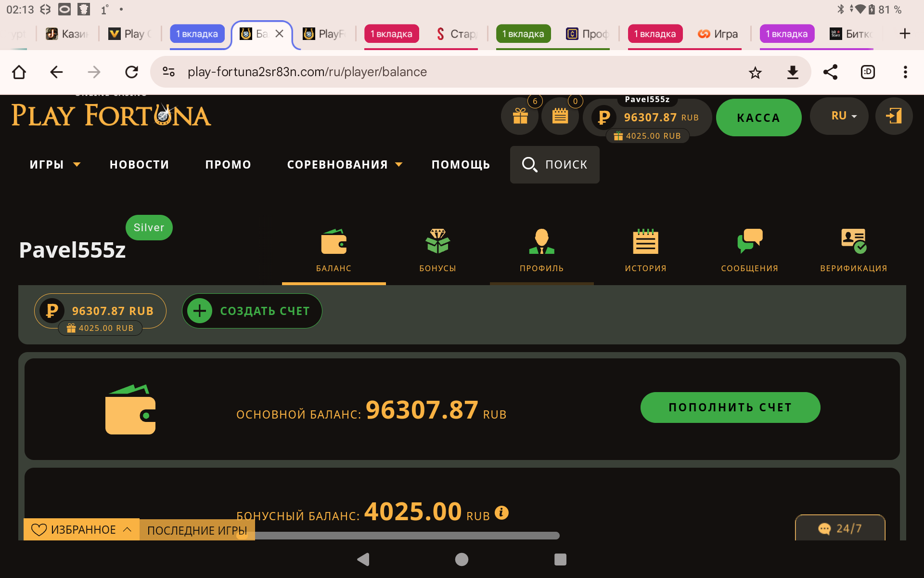Click Пополнить счет button
Screen dimensions: 924x578
click(730, 407)
